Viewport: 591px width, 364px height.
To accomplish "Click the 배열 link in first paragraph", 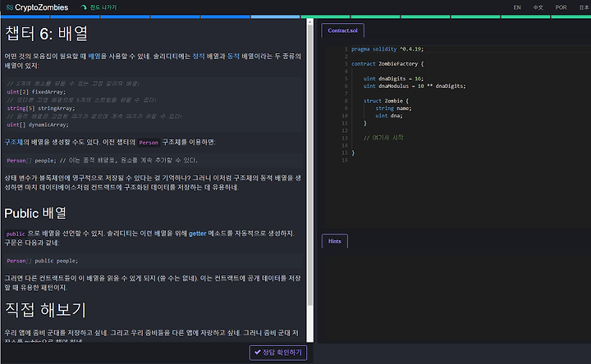I will [94, 56].
